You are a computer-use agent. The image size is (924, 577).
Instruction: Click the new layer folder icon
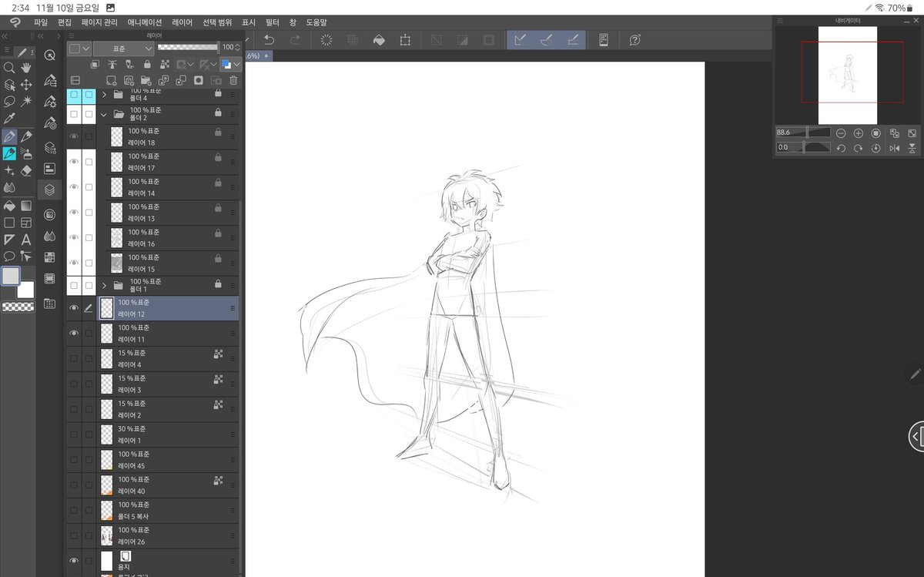pyautogui.click(x=146, y=80)
